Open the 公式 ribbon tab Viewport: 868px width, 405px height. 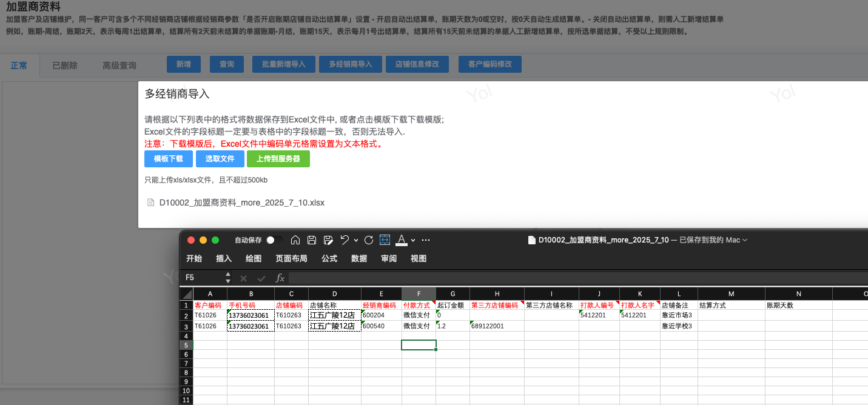(x=329, y=258)
